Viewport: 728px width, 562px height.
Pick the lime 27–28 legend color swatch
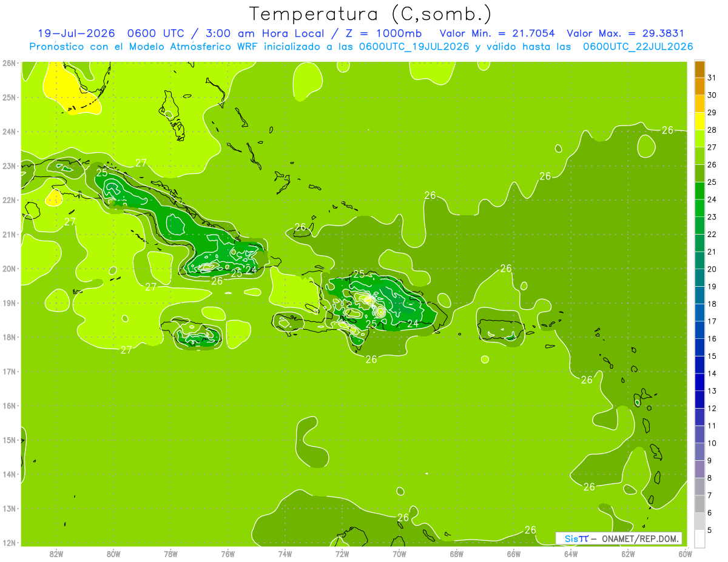pyautogui.click(x=699, y=139)
